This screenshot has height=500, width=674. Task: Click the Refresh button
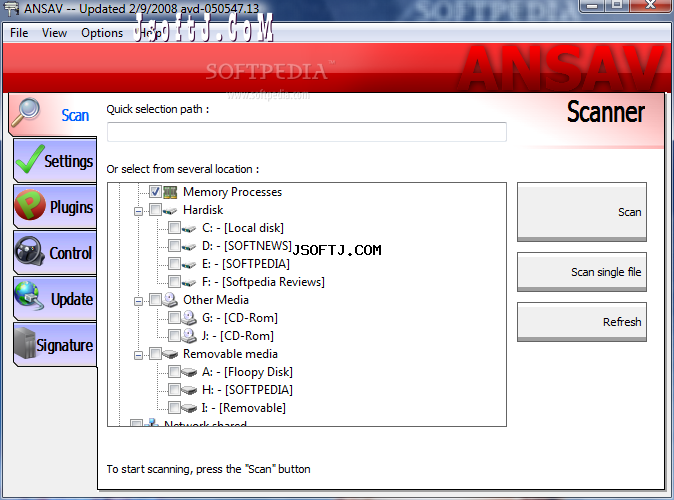(x=582, y=322)
